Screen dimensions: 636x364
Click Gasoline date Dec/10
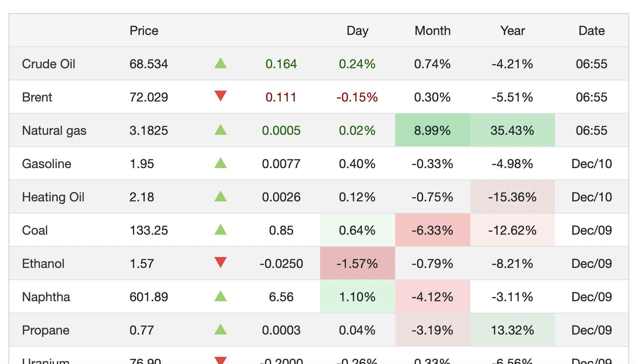(592, 164)
